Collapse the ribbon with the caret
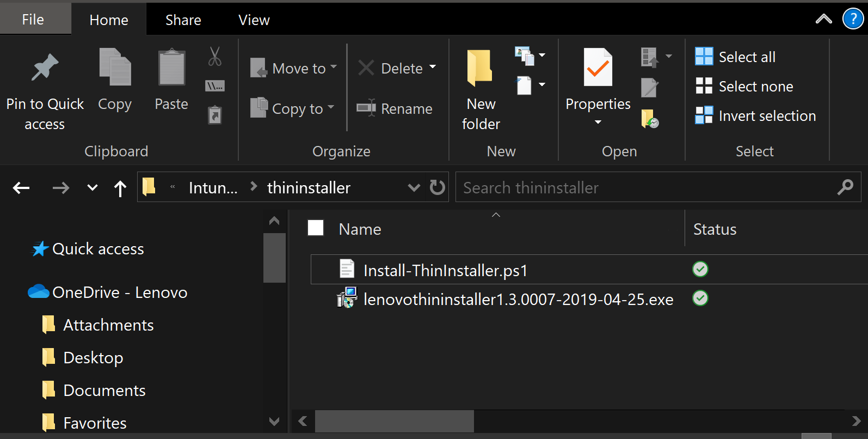The height and width of the screenshot is (439, 868). 824,19
